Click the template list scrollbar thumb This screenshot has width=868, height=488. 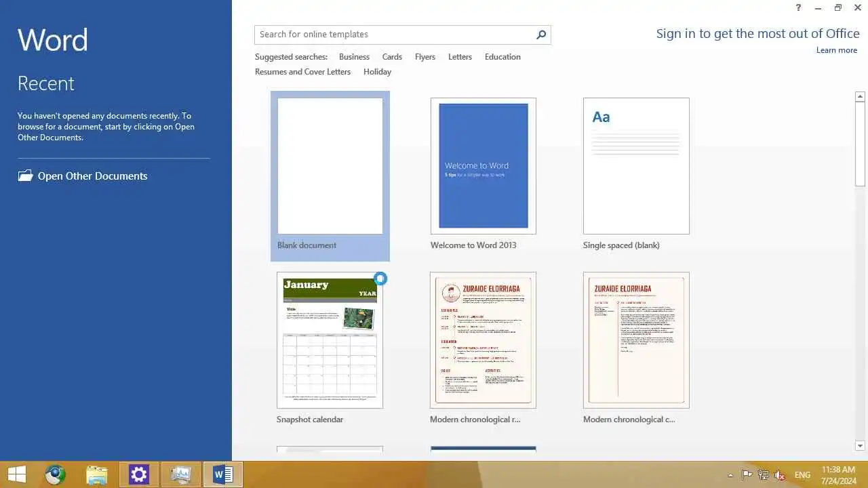click(x=860, y=144)
